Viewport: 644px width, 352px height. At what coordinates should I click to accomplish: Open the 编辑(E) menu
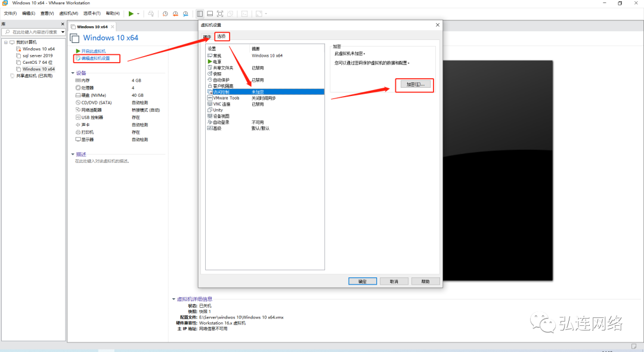tap(29, 14)
